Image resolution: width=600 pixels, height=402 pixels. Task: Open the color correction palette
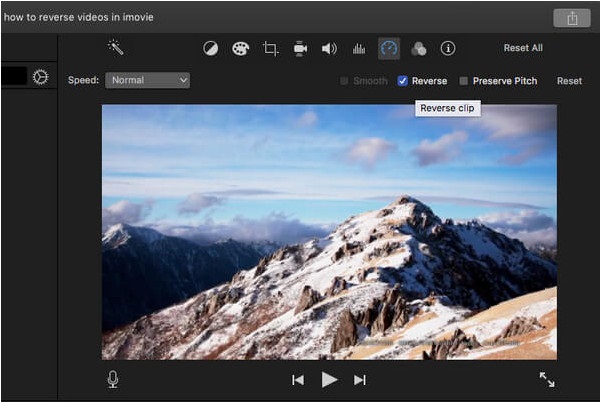pyautogui.click(x=240, y=49)
